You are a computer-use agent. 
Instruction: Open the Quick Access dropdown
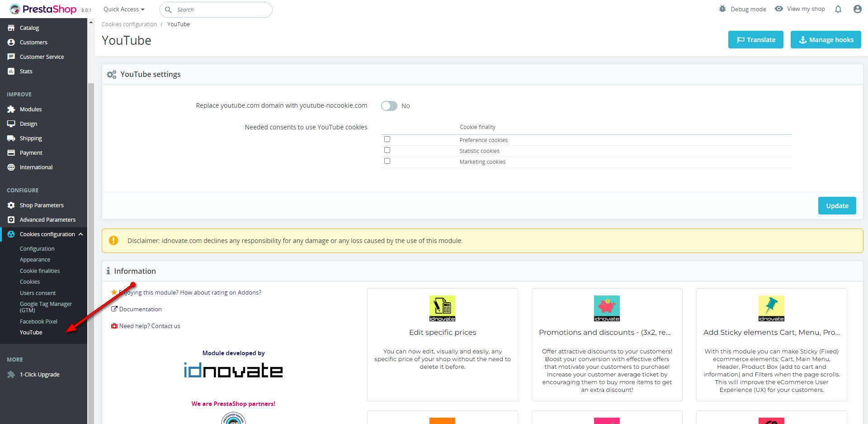[x=124, y=10]
